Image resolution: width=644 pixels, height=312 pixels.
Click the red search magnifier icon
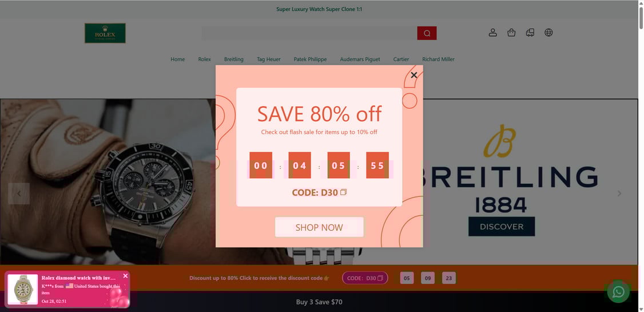[427, 33]
